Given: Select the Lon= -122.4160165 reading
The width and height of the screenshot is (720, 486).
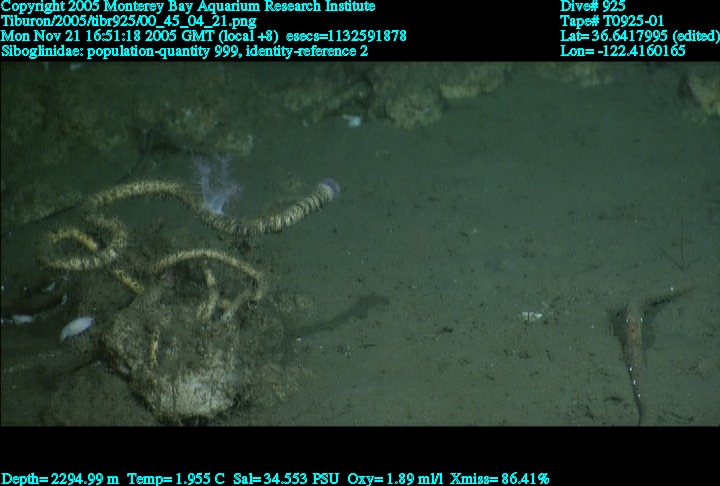Looking at the screenshot, I should click(623, 50).
